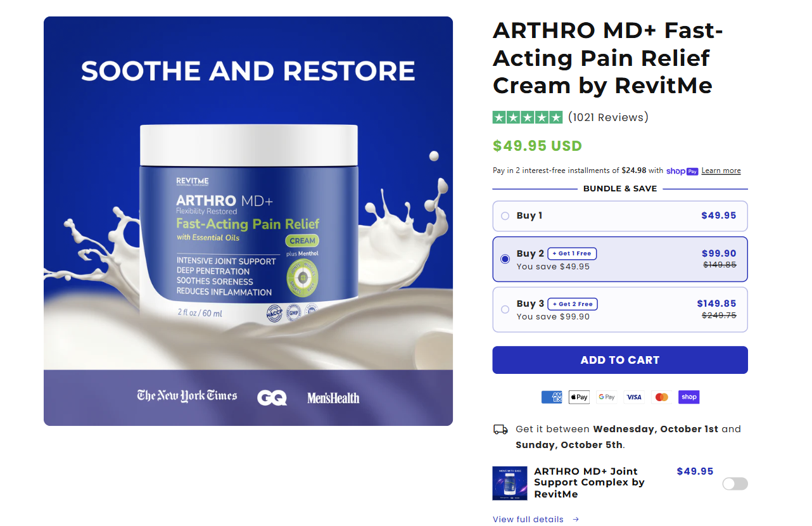Click the ARTHRO MD+ Joint Support Complex title
The image size is (812, 526).
click(x=589, y=483)
